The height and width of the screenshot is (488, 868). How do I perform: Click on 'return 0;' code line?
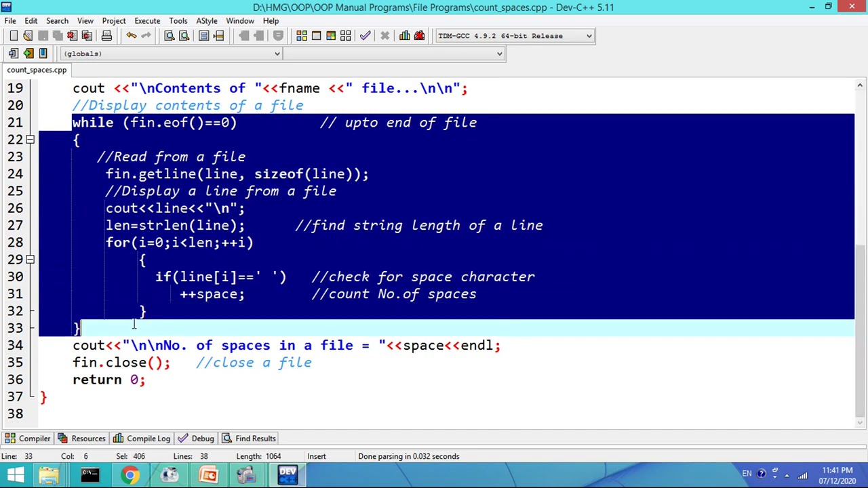pos(109,380)
